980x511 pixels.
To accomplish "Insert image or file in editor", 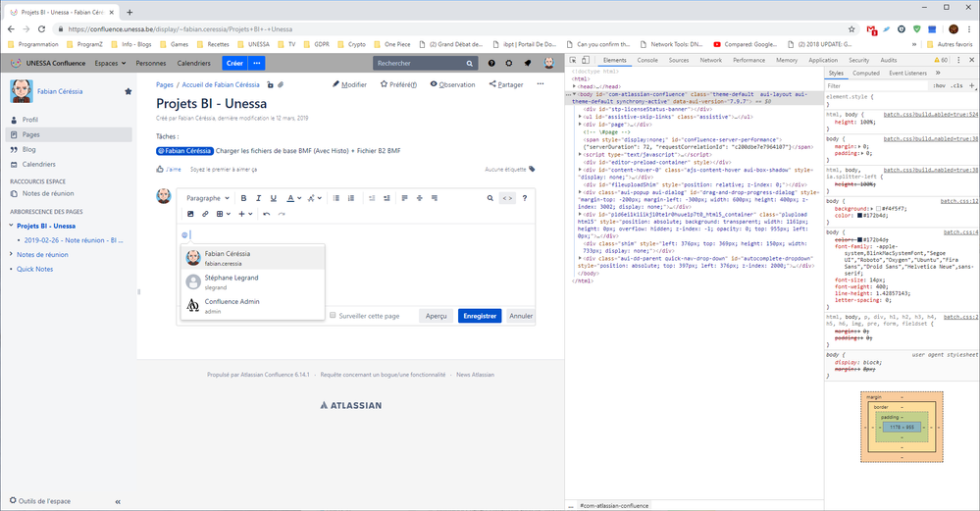I will click(x=190, y=214).
